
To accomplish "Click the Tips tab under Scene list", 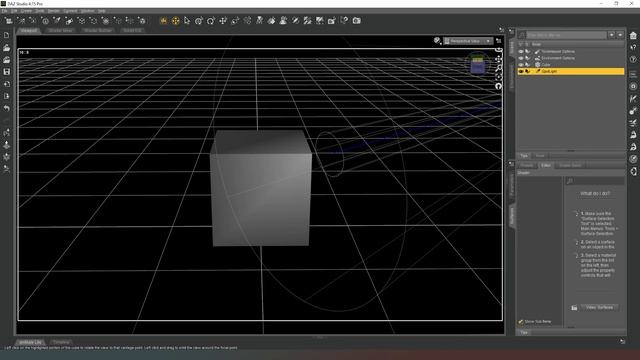I will click(x=524, y=156).
